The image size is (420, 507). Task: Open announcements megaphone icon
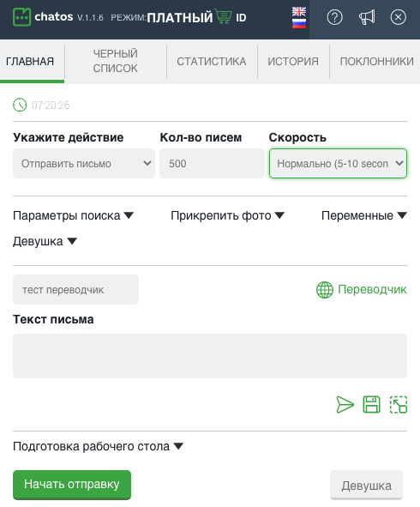pyautogui.click(x=367, y=17)
